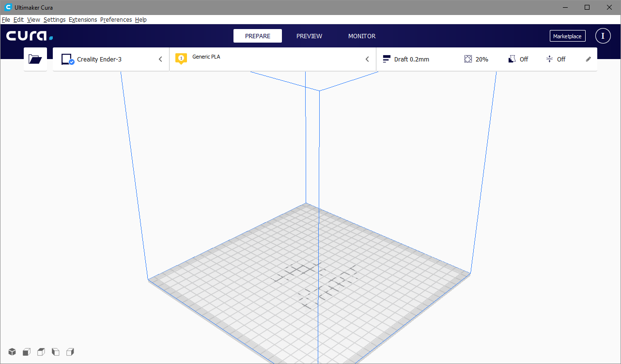Screen dimensions: 621x364
Task: Open the Settings menu
Action: [x=54, y=20]
